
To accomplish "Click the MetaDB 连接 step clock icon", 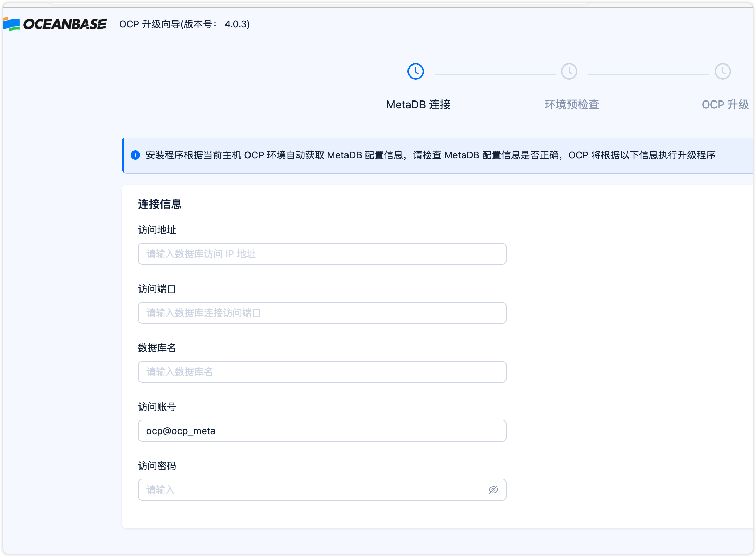I will point(415,71).
